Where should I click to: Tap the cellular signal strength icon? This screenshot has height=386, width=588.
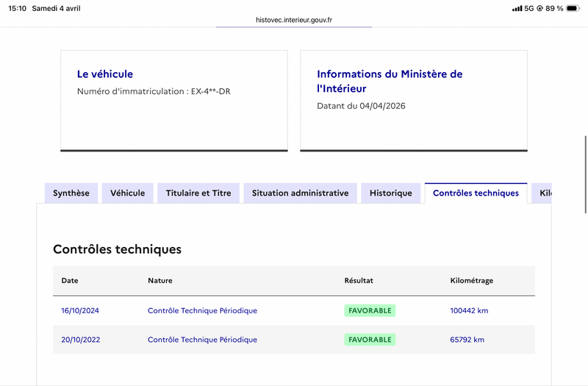coord(517,8)
